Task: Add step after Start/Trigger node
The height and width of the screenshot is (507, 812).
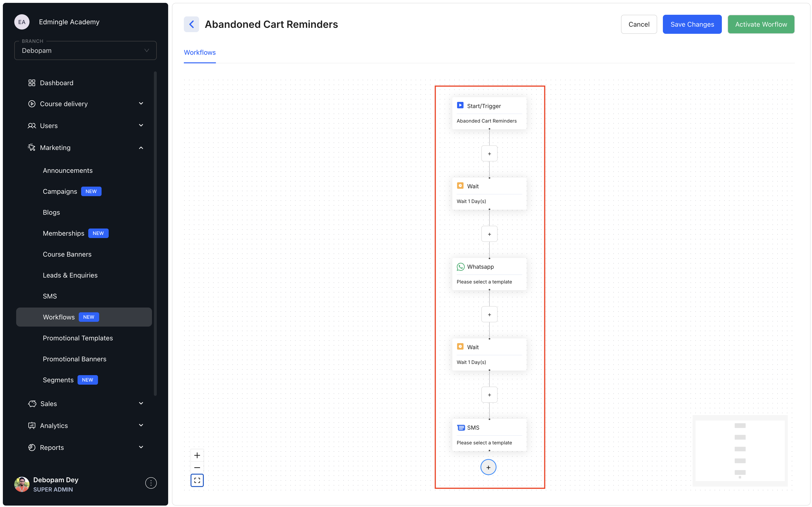Action: [489, 154]
